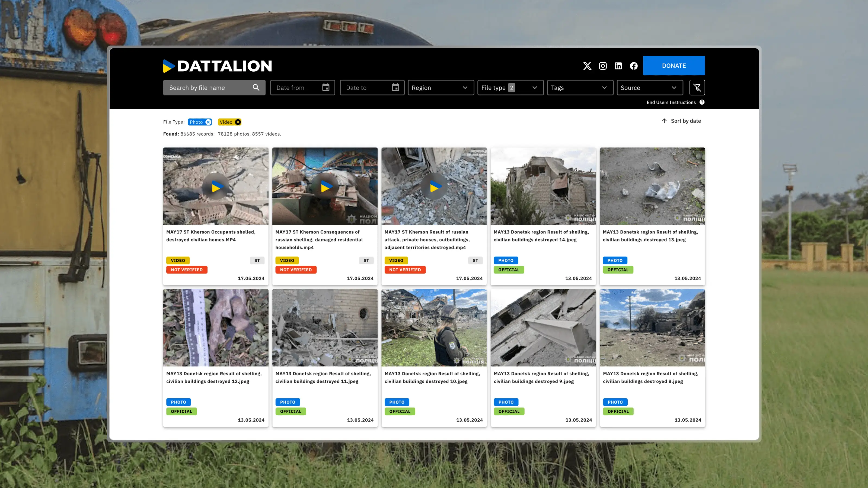Screen dimensions: 868x488
Task: Open Dattalion's X (Twitter) profile
Action: (x=587, y=66)
